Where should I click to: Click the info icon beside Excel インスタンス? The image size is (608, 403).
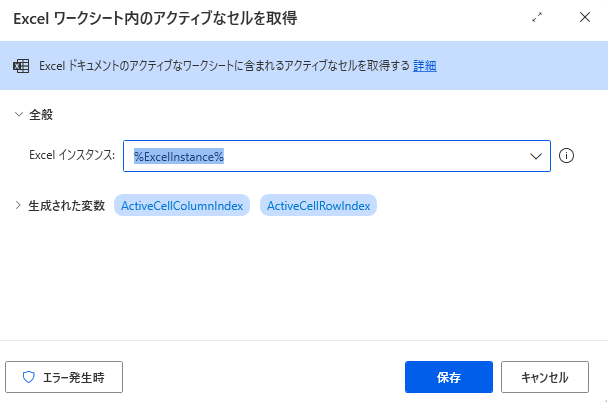pyautogui.click(x=567, y=156)
